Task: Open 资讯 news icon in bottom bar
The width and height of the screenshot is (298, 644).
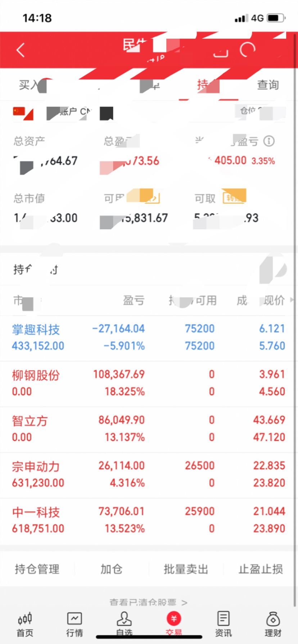Action: 223,624
